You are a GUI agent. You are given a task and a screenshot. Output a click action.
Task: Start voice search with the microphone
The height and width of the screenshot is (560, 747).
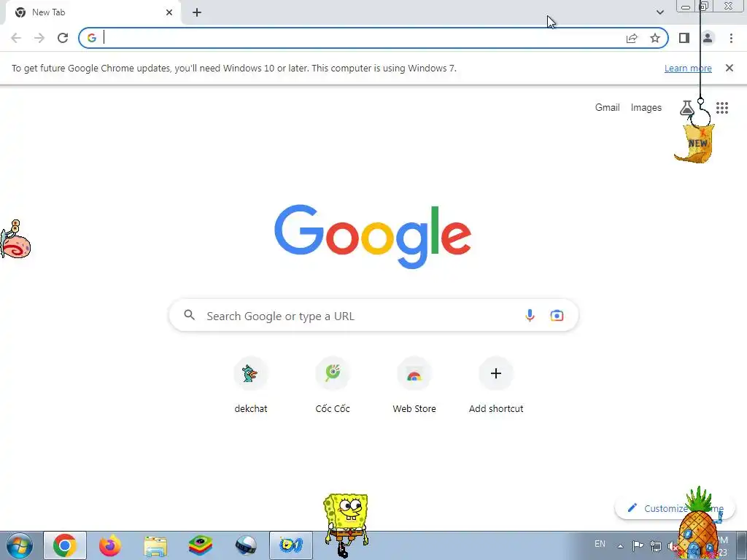pyautogui.click(x=530, y=315)
